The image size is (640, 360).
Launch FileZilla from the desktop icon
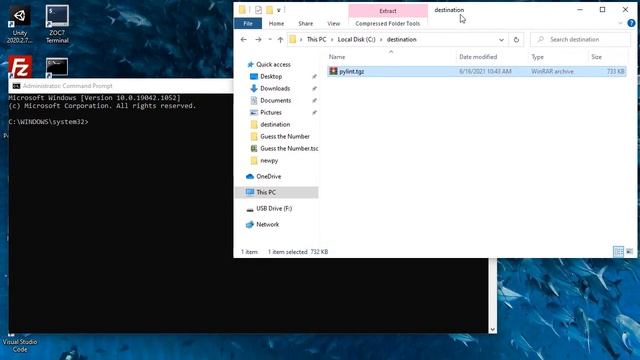[20, 67]
